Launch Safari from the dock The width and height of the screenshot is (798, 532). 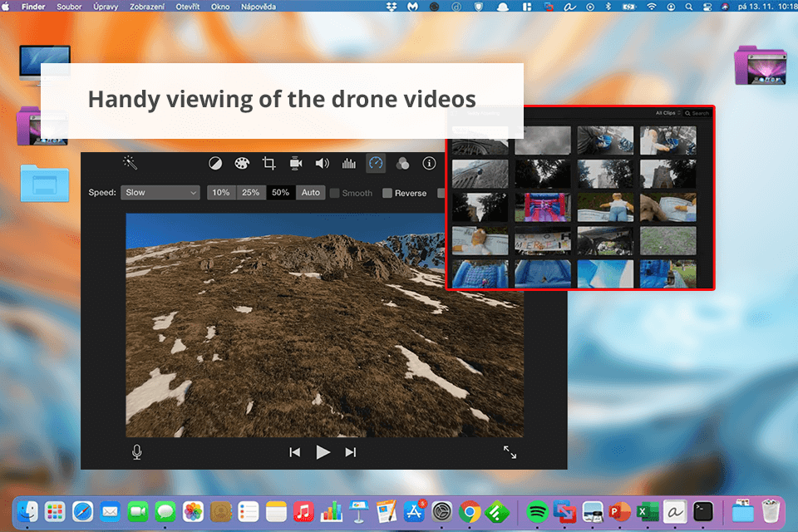(x=82, y=512)
